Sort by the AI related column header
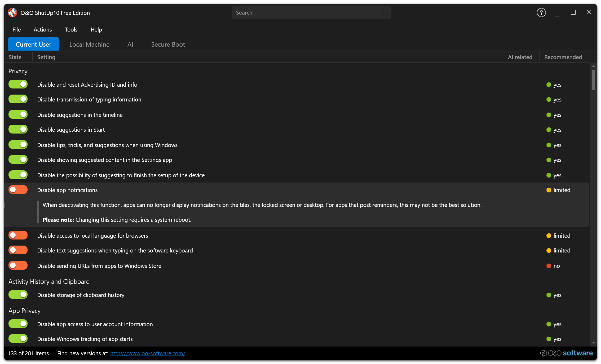The width and height of the screenshot is (601, 364). point(521,57)
